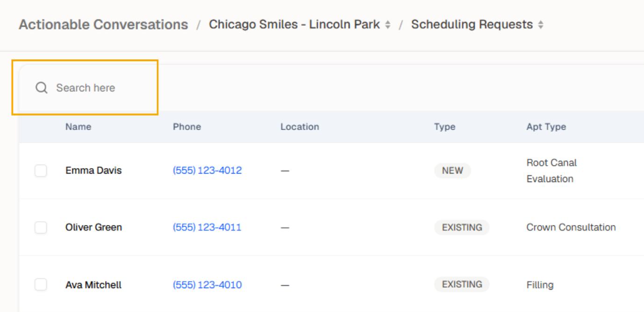644x312 pixels.
Task: Click the Name column header
Action: pos(78,127)
